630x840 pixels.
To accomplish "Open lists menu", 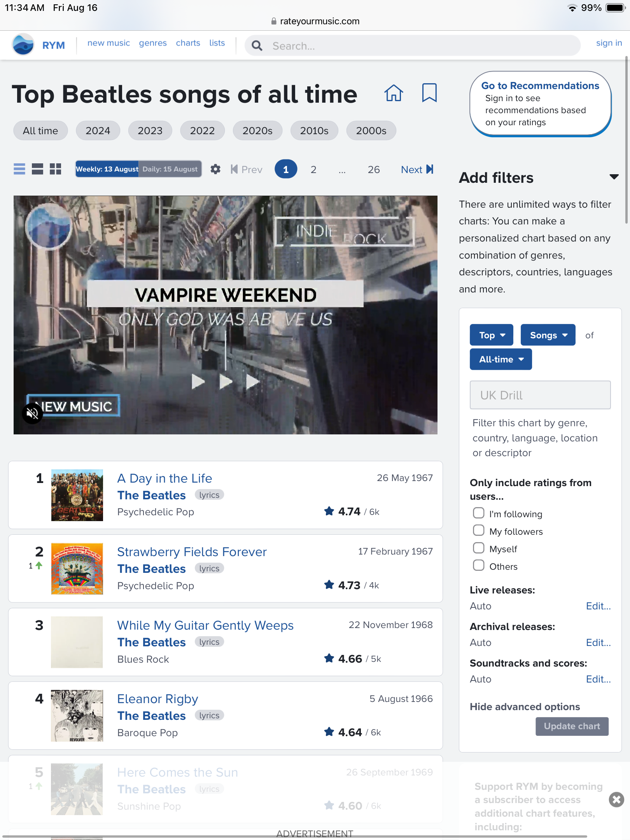I will (x=217, y=43).
